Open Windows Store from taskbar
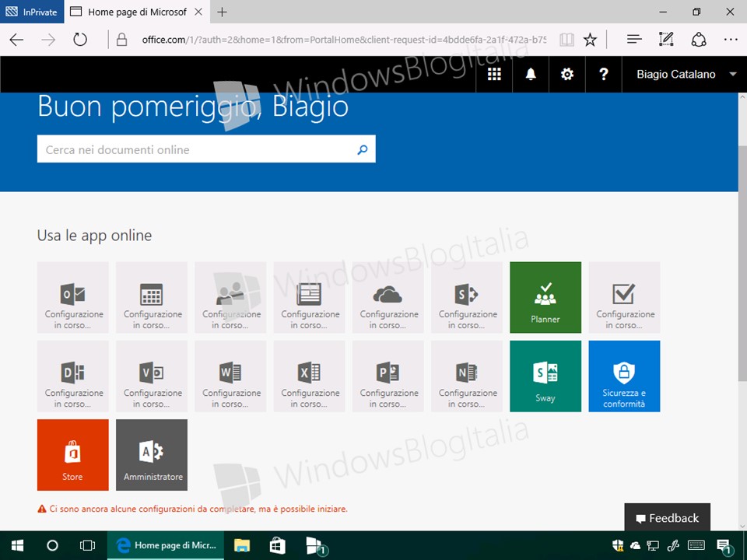The height and width of the screenshot is (560, 747). pos(277,545)
